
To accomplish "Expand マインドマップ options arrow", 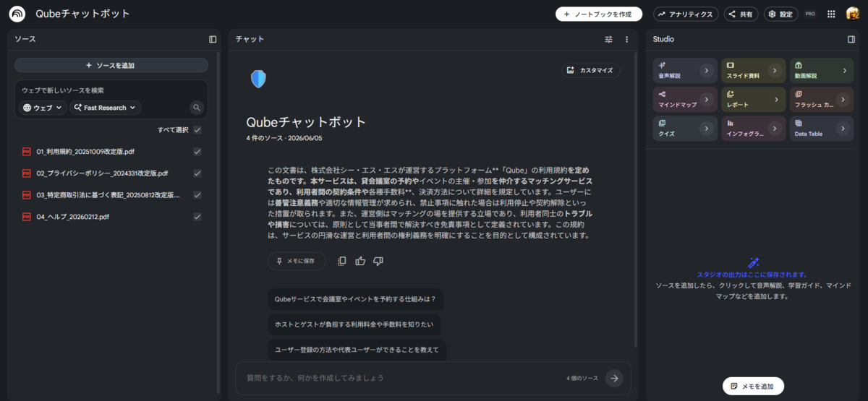I will [706, 100].
